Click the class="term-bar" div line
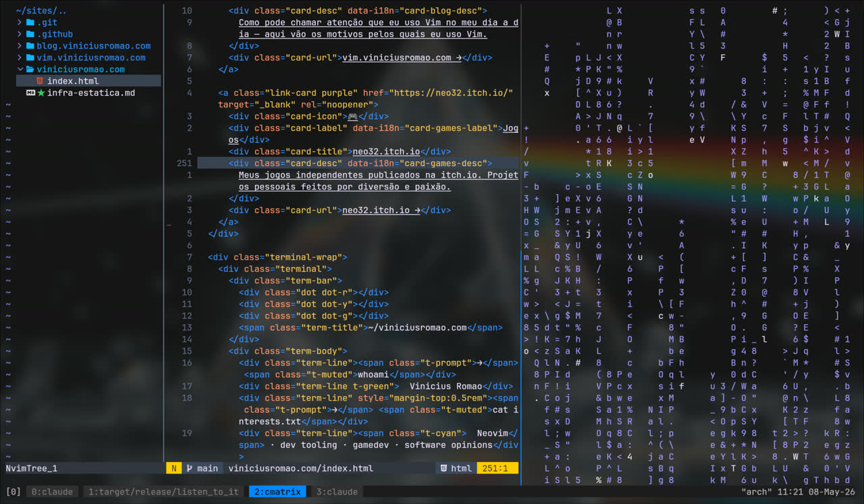 tap(286, 281)
